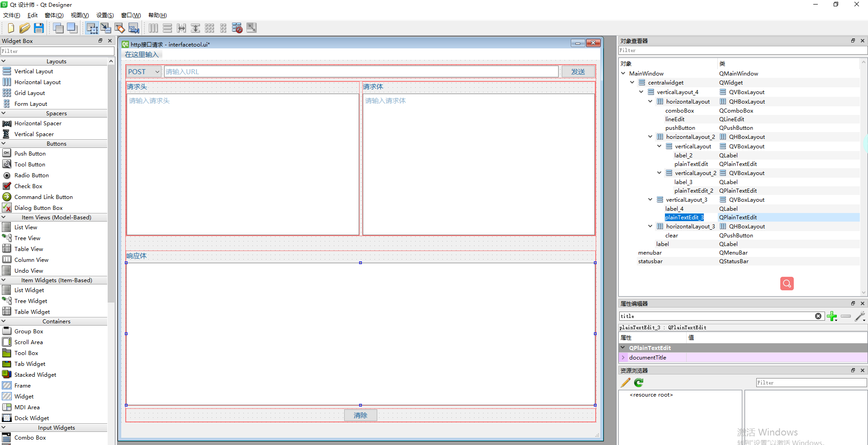
Task: Click the Widget Box vertical scrollbar
Action: pyautogui.click(x=111, y=184)
